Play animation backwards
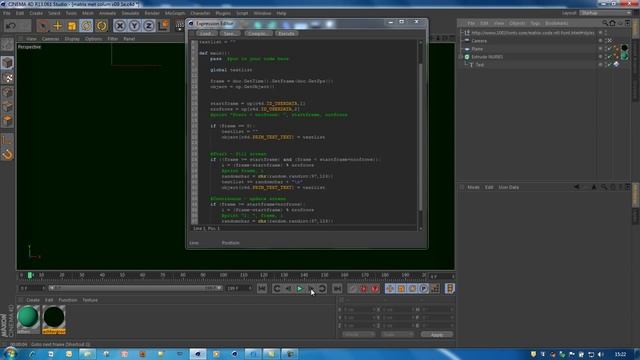Viewport: 640px width, 360px height. pyautogui.click(x=288, y=289)
